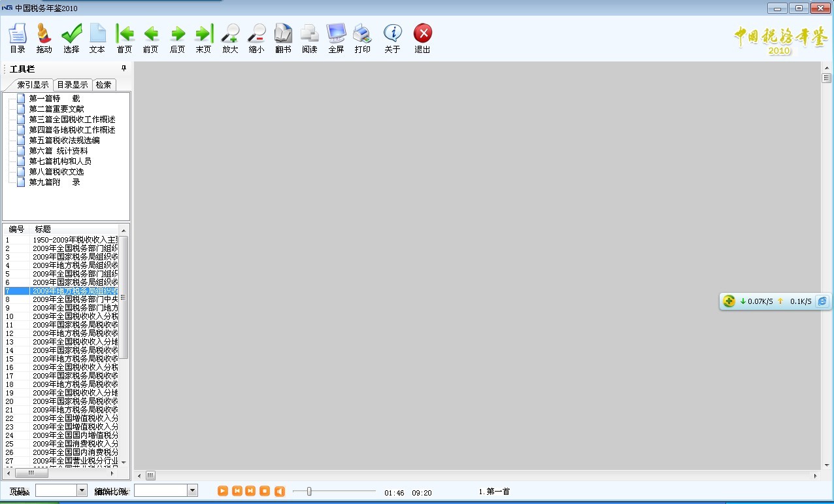Click the 1.第一首 track label
The height and width of the screenshot is (504, 834).
[494, 492]
